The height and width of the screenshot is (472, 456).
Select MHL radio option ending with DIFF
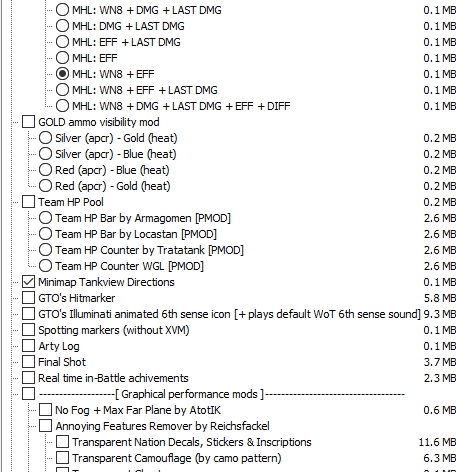click(x=62, y=106)
